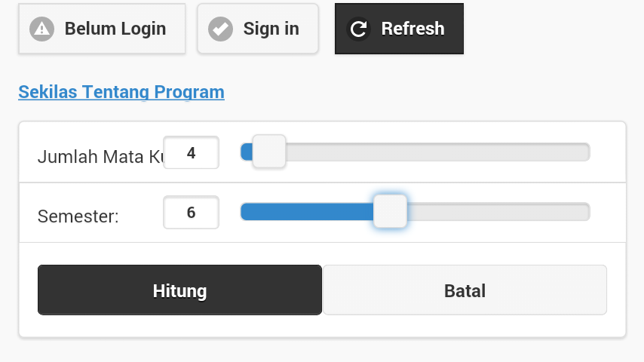Click the Jumlah Mata Kuliah slider handle
Screen dimensions: 644x362
click(x=269, y=151)
